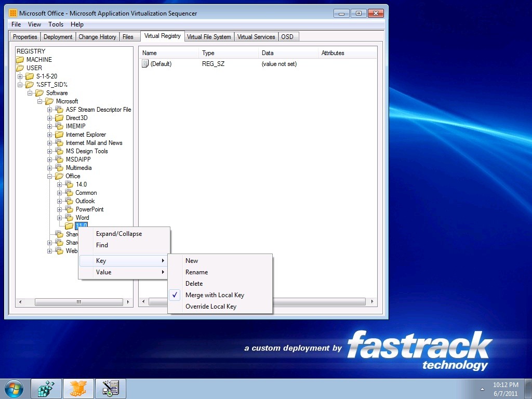
Task: Open the Windows Start menu orb
Action: tap(14, 389)
